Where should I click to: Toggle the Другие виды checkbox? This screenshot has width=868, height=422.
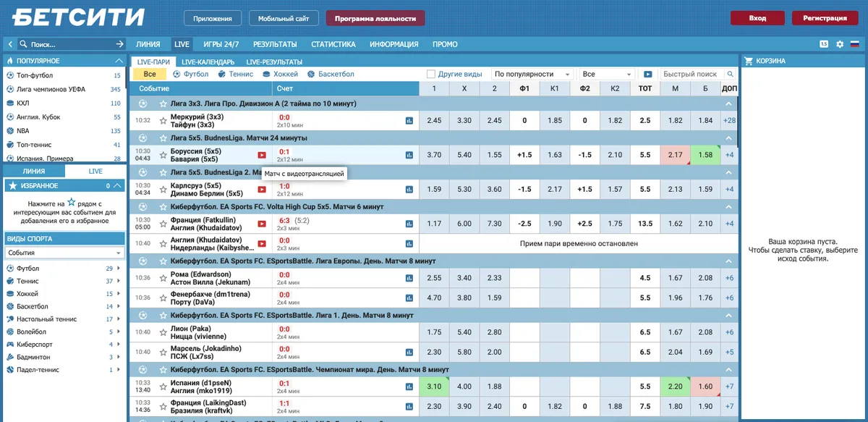pos(431,74)
